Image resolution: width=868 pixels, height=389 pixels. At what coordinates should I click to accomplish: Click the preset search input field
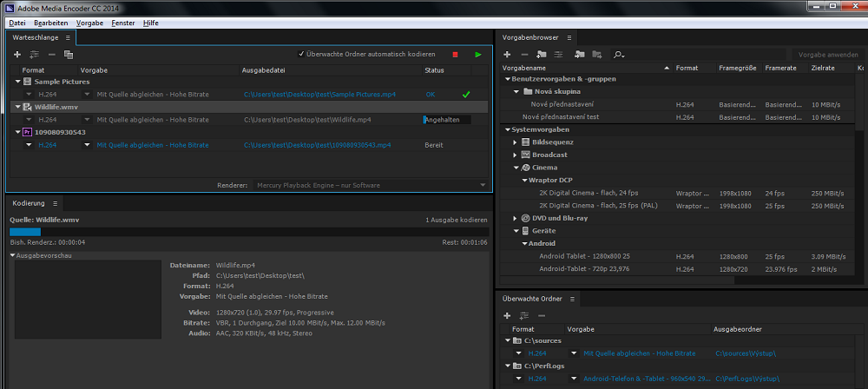click(707, 55)
